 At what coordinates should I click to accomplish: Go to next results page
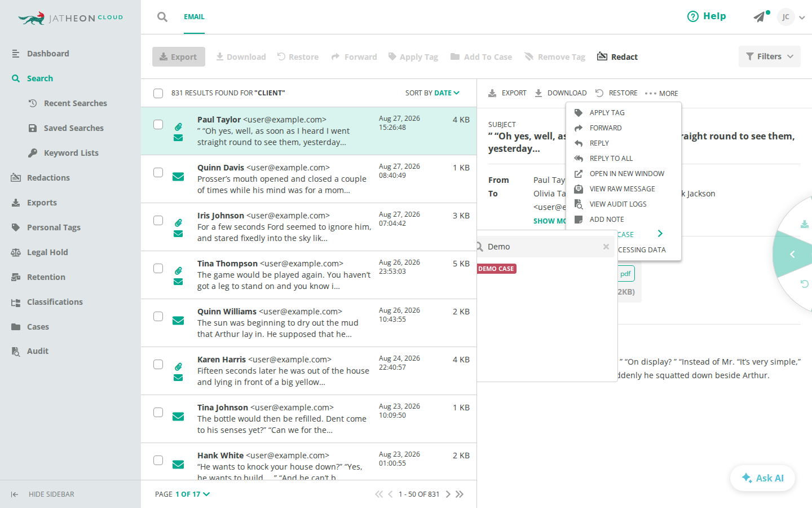(x=448, y=494)
